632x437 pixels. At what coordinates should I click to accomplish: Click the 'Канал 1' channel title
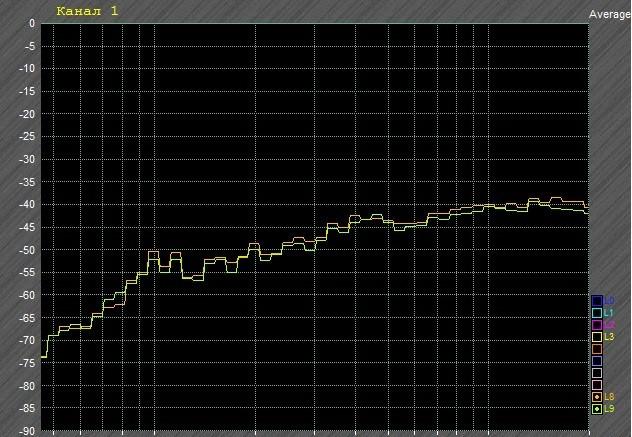[x=87, y=11]
